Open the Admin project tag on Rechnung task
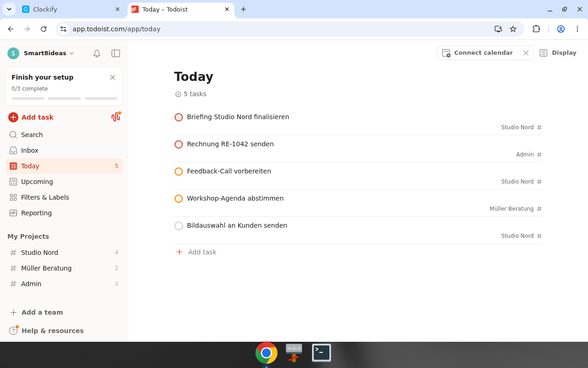Screen dimensions: 588x368 [529, 155]
